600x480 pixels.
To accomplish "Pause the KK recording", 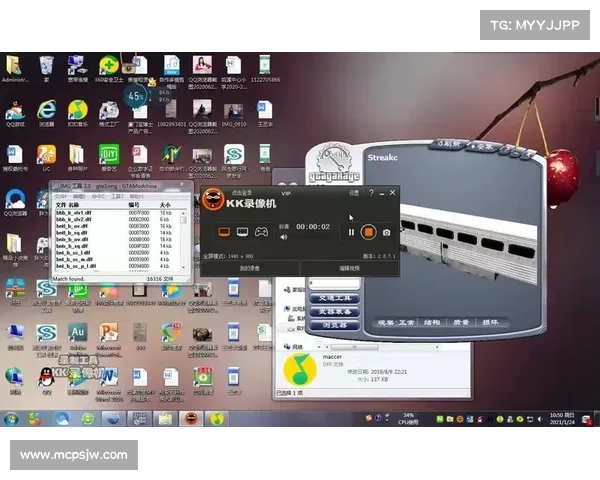I will [351, 232].
